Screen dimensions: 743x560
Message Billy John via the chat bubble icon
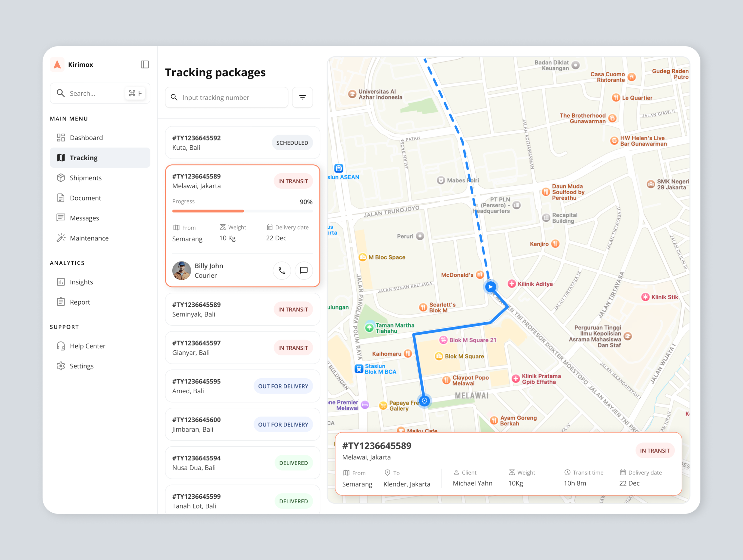point(304,271)
